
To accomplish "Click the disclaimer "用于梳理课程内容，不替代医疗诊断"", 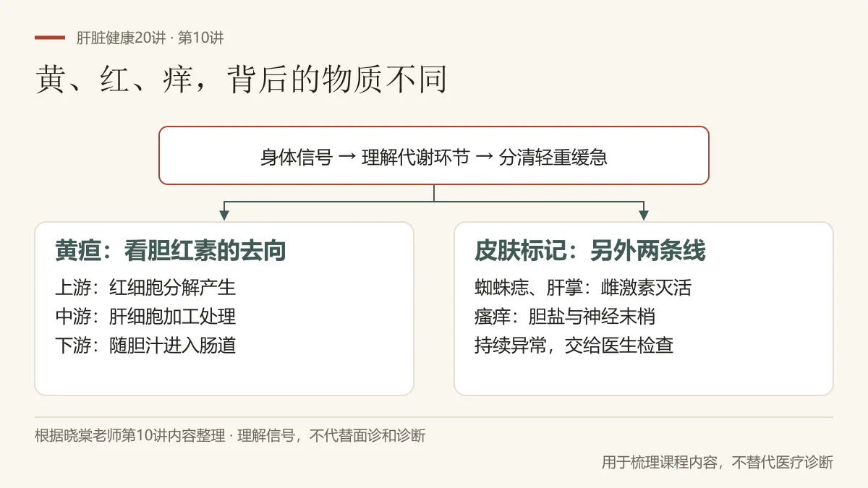I will pyautogui.click(x=718, y=462).
